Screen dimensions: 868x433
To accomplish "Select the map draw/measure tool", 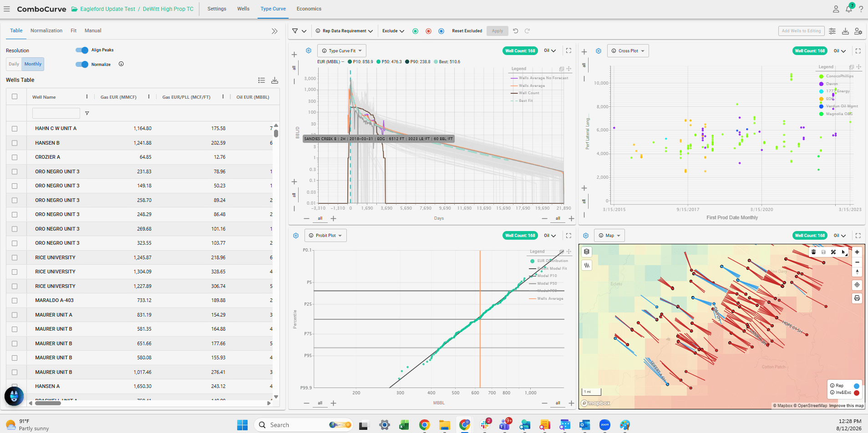I will [833, 252].
